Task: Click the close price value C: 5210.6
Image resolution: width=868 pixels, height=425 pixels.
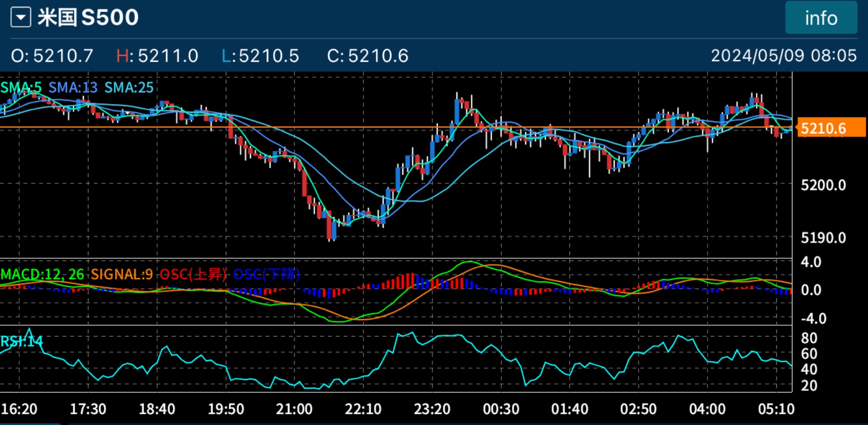Action: [x=368, y=56]
